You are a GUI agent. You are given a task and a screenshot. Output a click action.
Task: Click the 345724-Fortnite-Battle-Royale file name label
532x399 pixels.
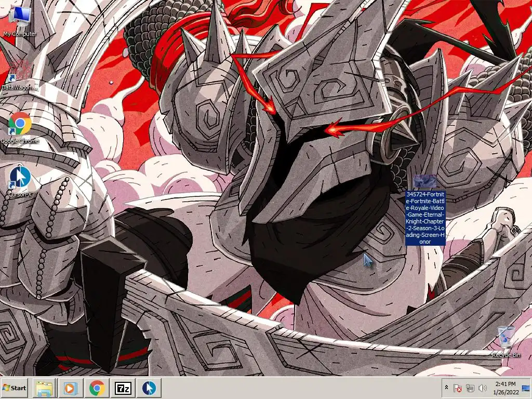click(x=425, y=218)
